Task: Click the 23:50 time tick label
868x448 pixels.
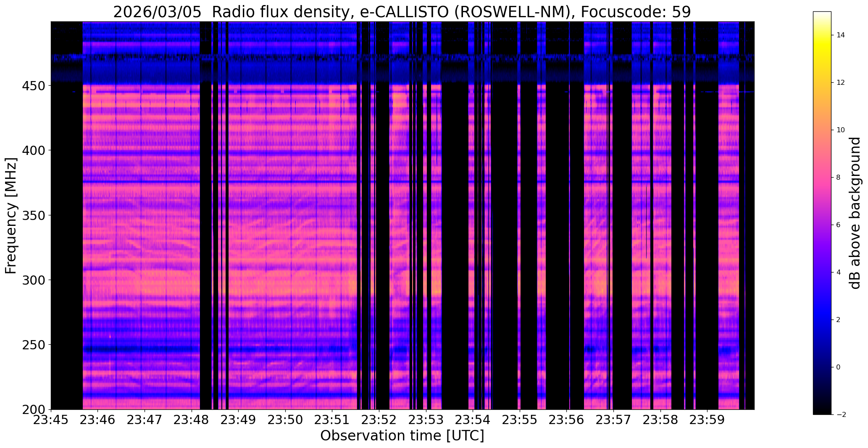Action: pyautogui.click(x=286, y=420)
